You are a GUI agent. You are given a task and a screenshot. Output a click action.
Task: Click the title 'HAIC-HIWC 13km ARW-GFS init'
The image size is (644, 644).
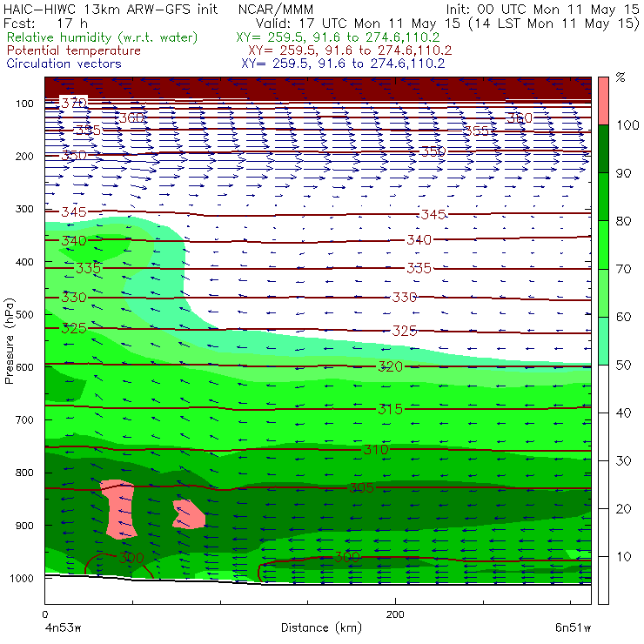tap(110, 9)
